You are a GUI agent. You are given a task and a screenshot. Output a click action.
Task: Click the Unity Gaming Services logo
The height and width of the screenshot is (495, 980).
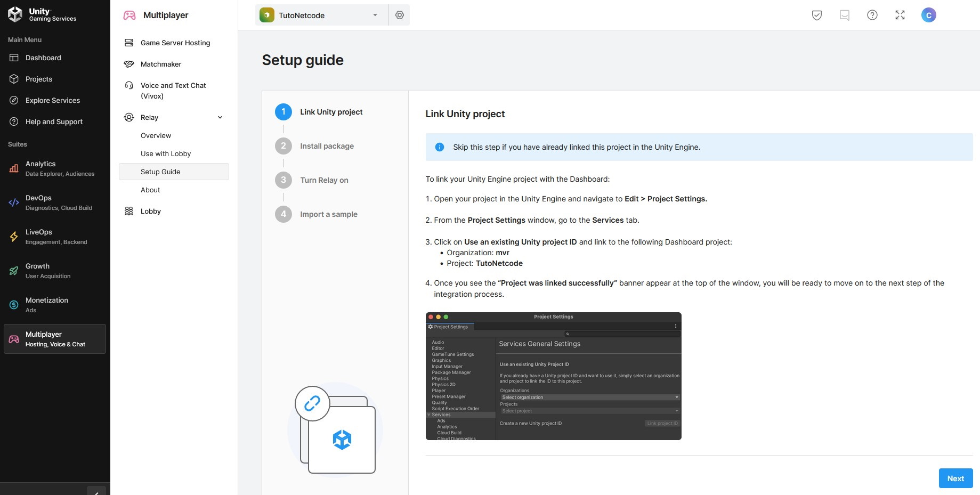point(42,14)
